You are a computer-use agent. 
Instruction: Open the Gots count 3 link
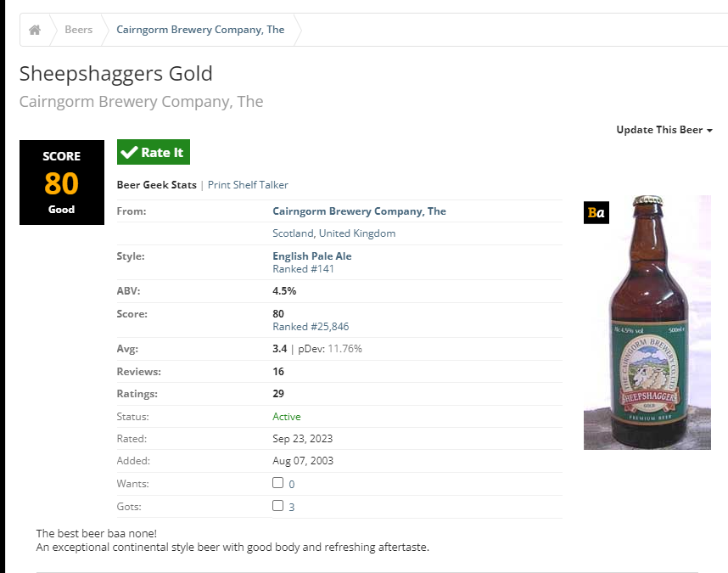292,507
